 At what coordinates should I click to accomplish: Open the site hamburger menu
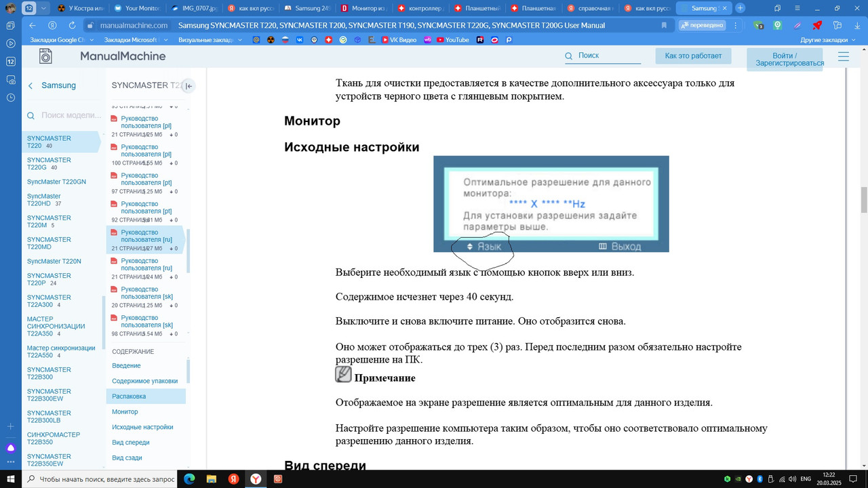tap(844, 57)
